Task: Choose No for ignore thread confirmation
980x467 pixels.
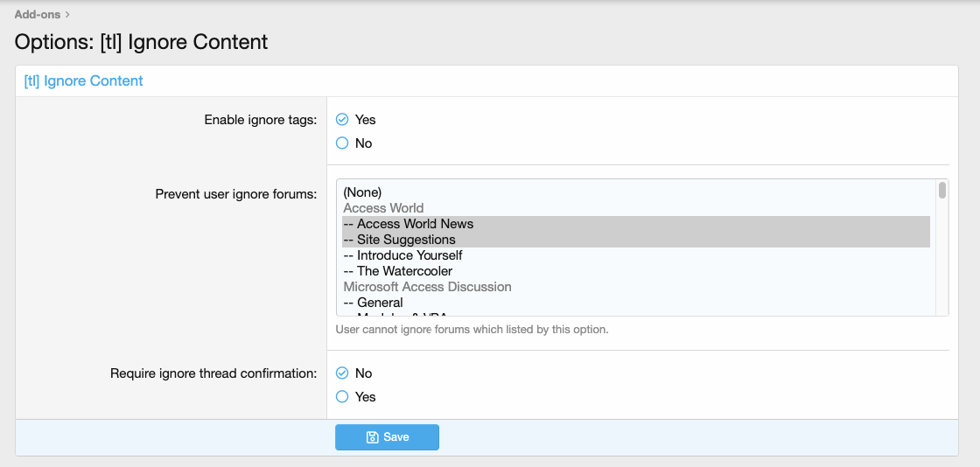Action: [x=342, y=373]
